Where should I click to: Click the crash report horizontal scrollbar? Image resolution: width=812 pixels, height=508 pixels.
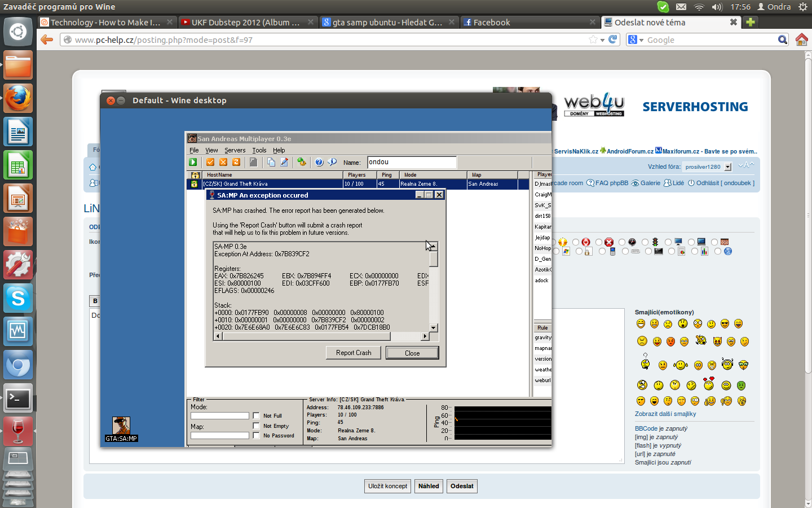click(x=321, y=336)
